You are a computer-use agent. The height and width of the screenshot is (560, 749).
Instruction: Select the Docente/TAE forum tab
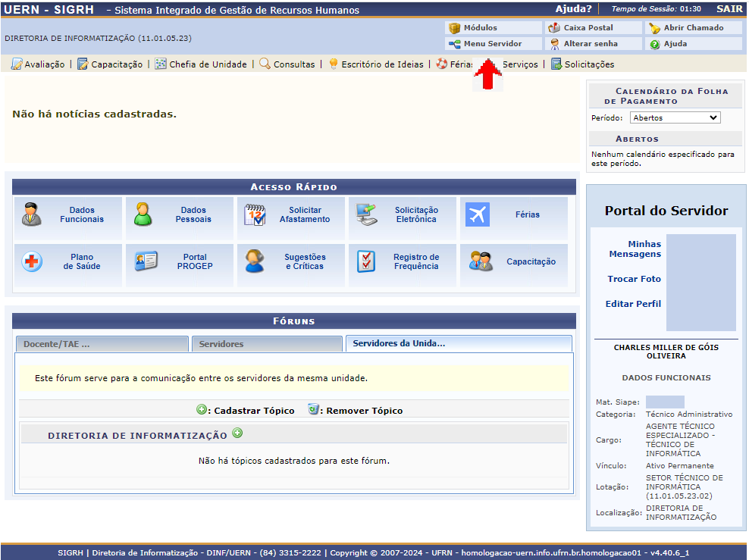click(x=102, y=344)
